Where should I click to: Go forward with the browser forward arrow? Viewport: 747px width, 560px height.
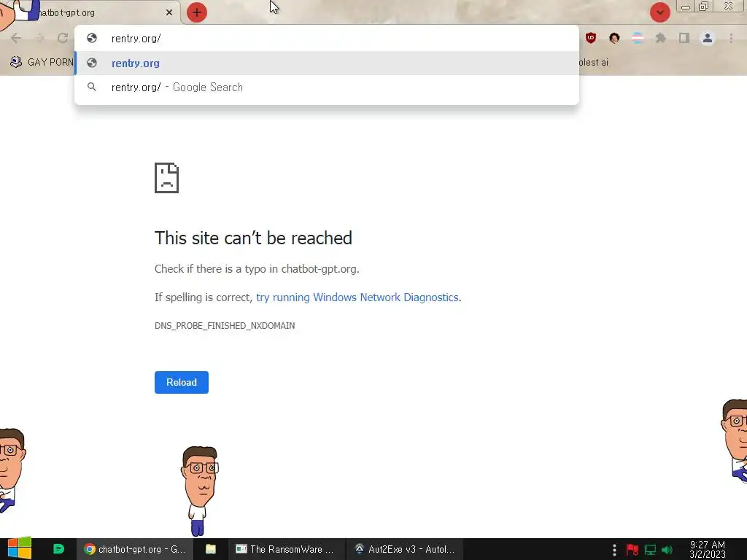coord(39,38)
